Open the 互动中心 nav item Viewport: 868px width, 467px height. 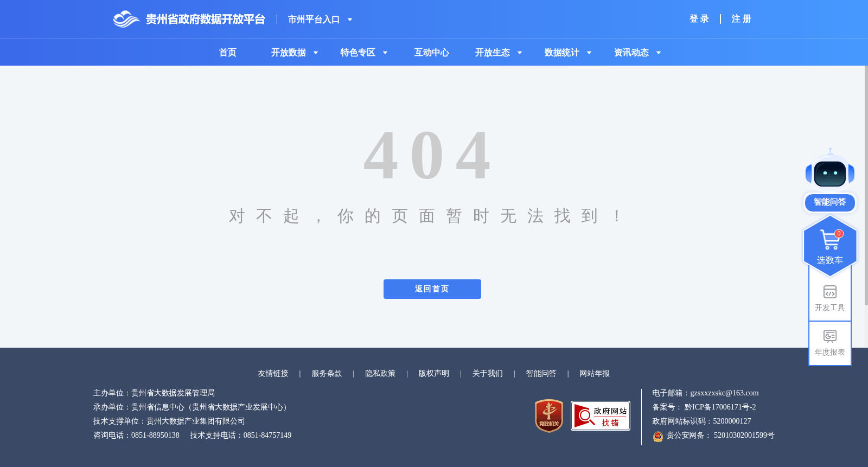(432, 53)
